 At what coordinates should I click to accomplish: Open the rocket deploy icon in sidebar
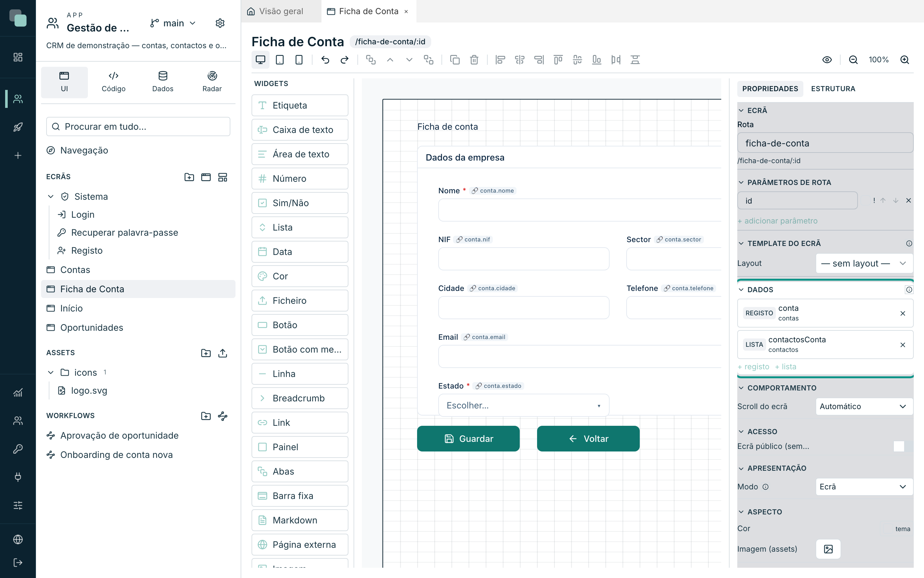pos(18,127)
